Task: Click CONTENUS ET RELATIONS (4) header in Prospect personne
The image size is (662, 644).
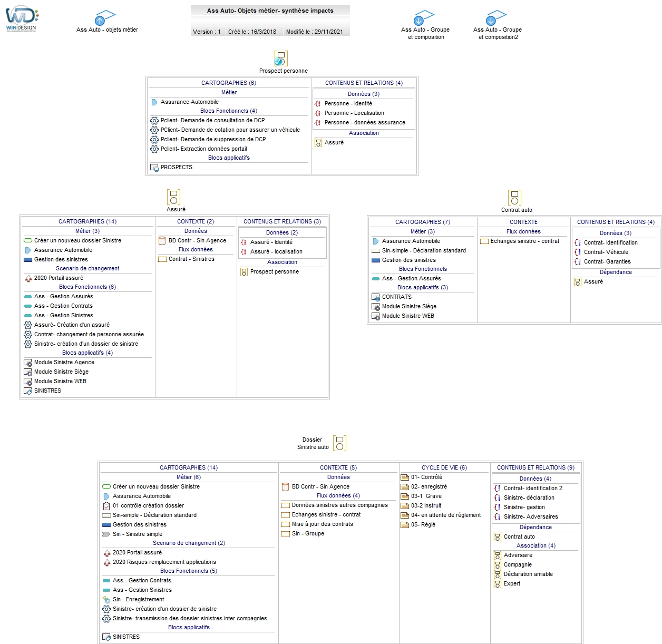Action: point(364,83)
